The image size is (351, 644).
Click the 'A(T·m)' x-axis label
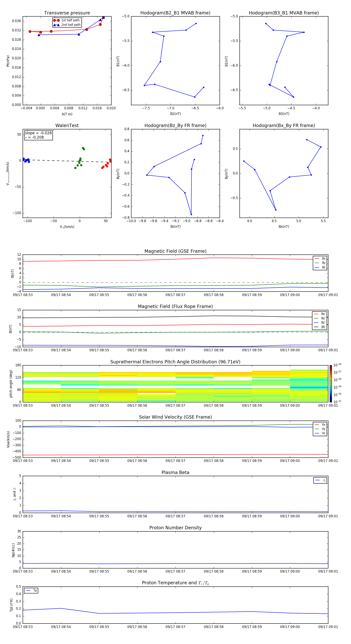[x=67, y=114]
